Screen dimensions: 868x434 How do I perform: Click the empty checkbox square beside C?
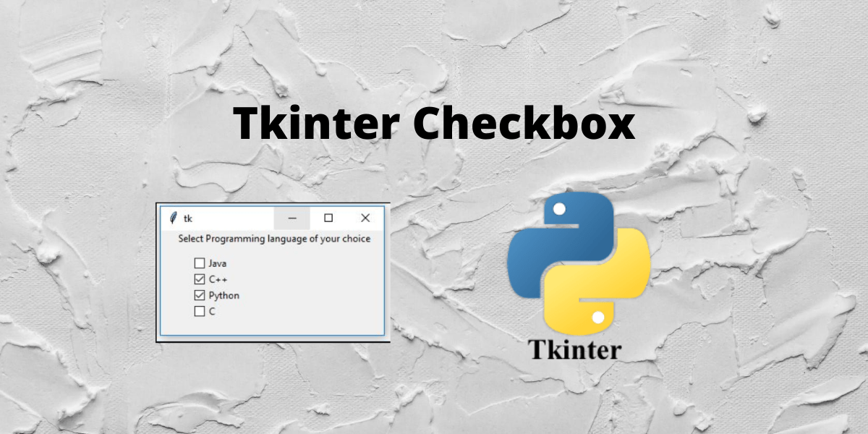pos(199,312)
